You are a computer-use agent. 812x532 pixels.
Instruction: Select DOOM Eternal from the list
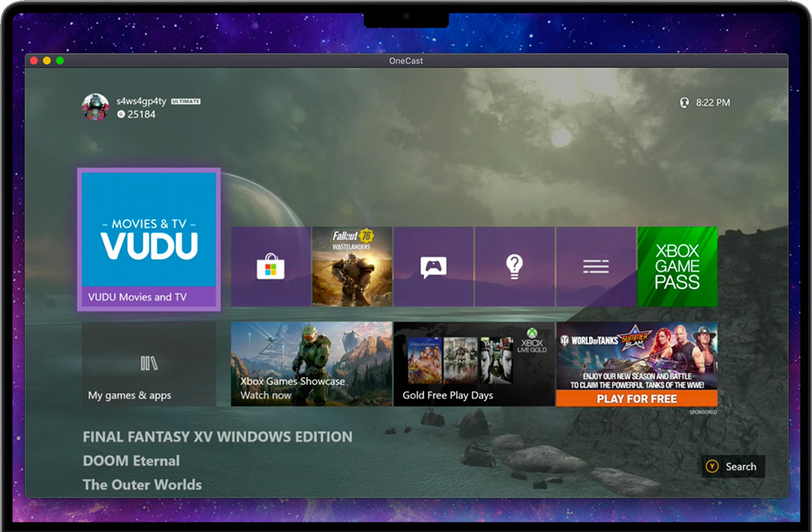click(131, 461)
